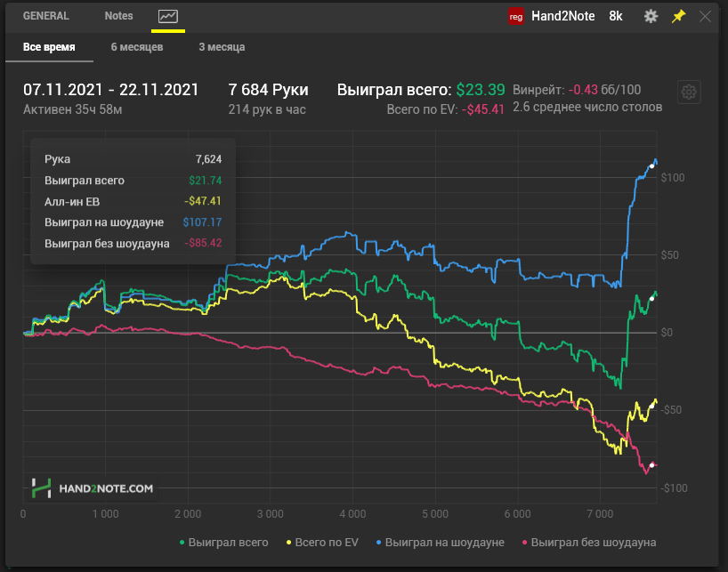Open chart settings gear icon
The image size is (728, 572).
tap(689, 92)
